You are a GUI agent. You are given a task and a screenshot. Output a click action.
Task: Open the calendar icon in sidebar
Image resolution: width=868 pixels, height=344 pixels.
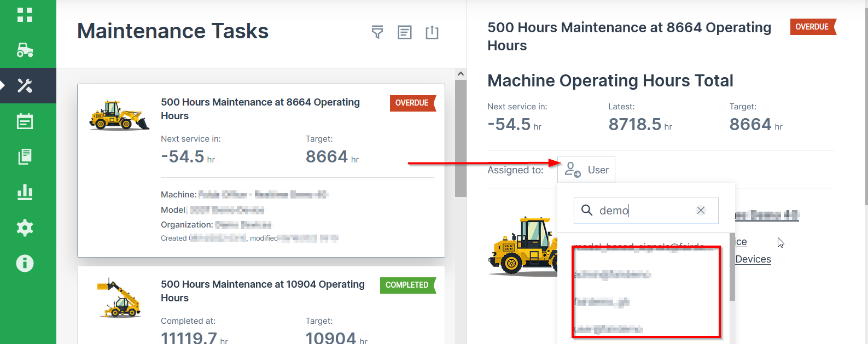tap(25, 121)
